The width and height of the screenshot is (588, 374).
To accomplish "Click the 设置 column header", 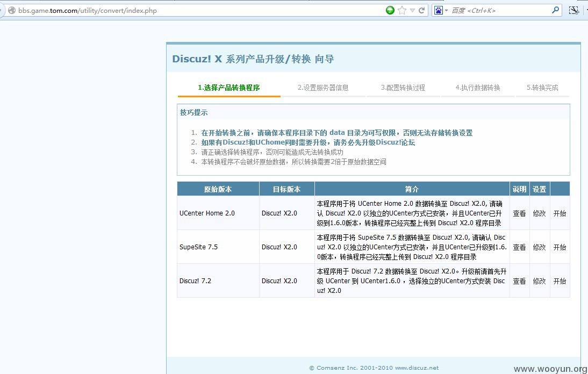I will [x=539, y=189].
